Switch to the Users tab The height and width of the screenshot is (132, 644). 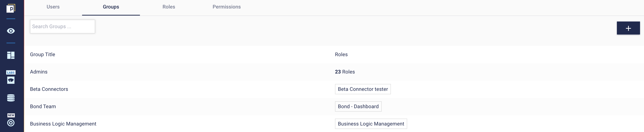click(x=53, y=7)
